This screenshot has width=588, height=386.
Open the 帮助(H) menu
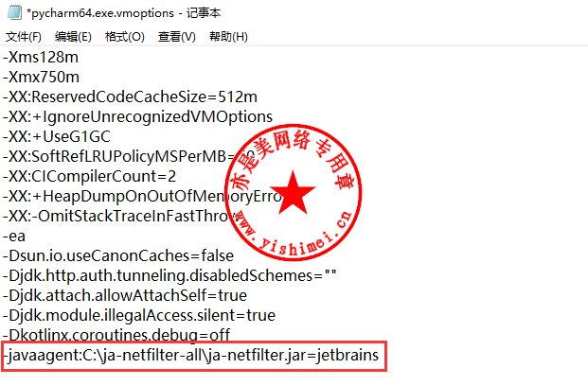228,37
